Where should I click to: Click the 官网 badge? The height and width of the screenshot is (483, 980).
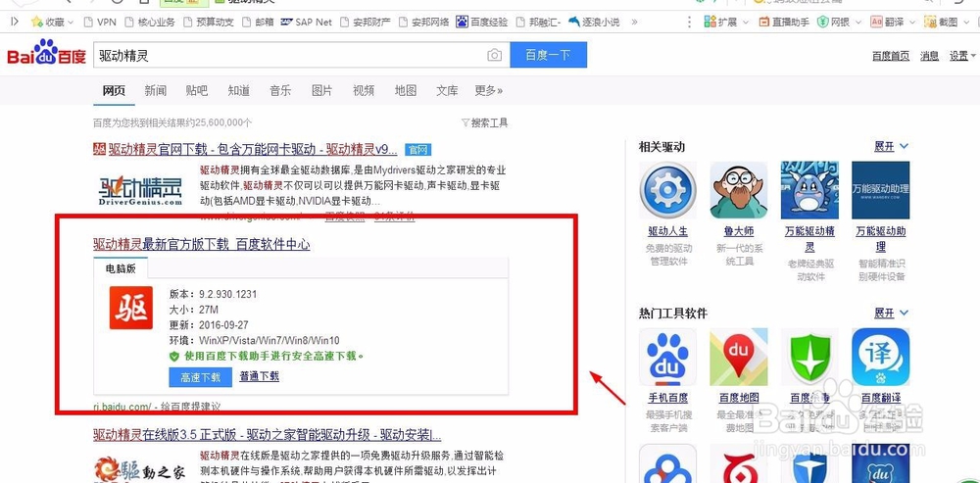(418, 150)
